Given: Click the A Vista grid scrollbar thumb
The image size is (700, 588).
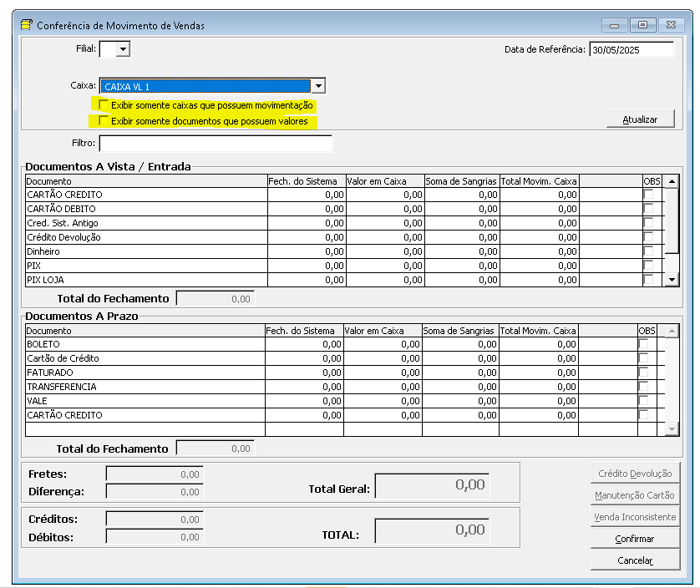Looking at the screenshot, I should click(x=672, y=220).
